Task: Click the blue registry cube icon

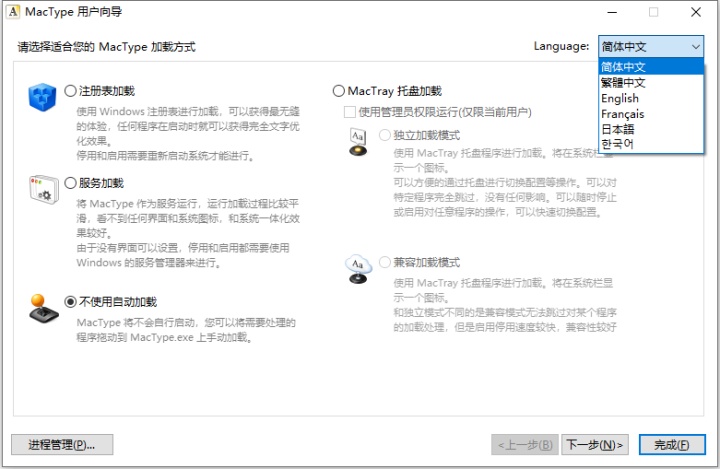Action: coord(42,97)
